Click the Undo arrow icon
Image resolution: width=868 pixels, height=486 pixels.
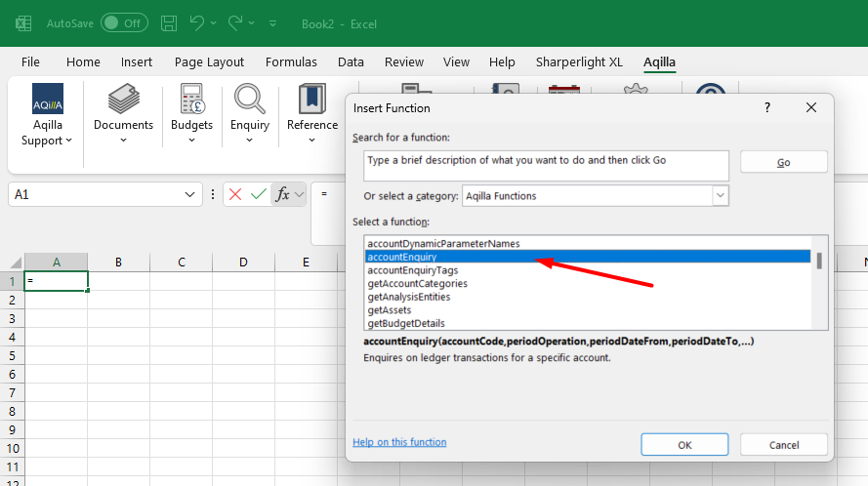[x=197, y=22]
